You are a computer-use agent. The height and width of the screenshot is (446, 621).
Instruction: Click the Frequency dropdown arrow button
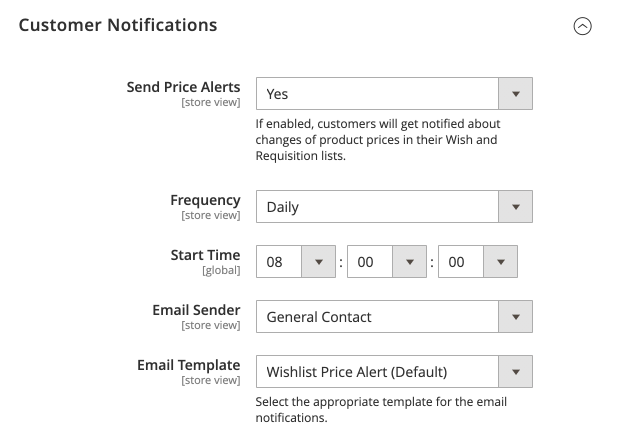point(515,207)
